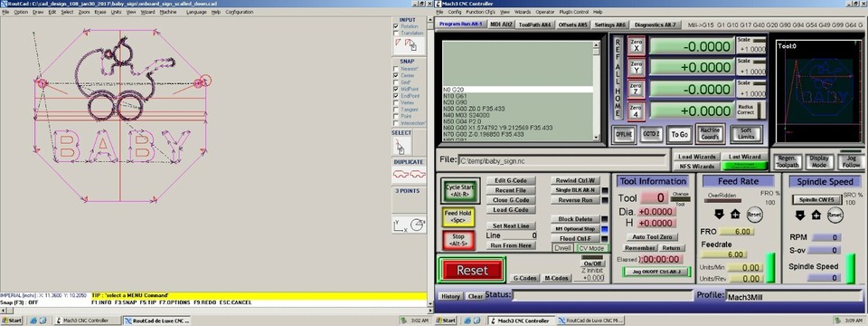Switch to the ToolPath Alt4 tab
The width and height of the screenshot is (868, 326).
pos(535,24)
